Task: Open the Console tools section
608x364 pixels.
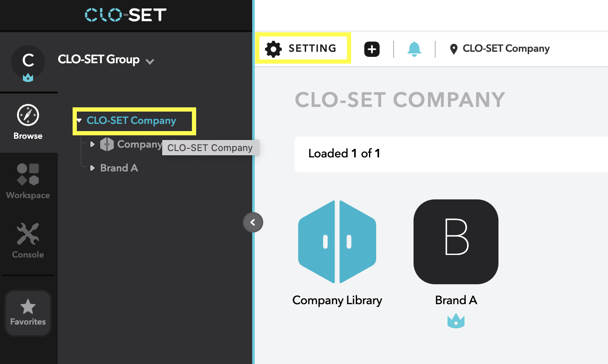Action: (28, 234)
